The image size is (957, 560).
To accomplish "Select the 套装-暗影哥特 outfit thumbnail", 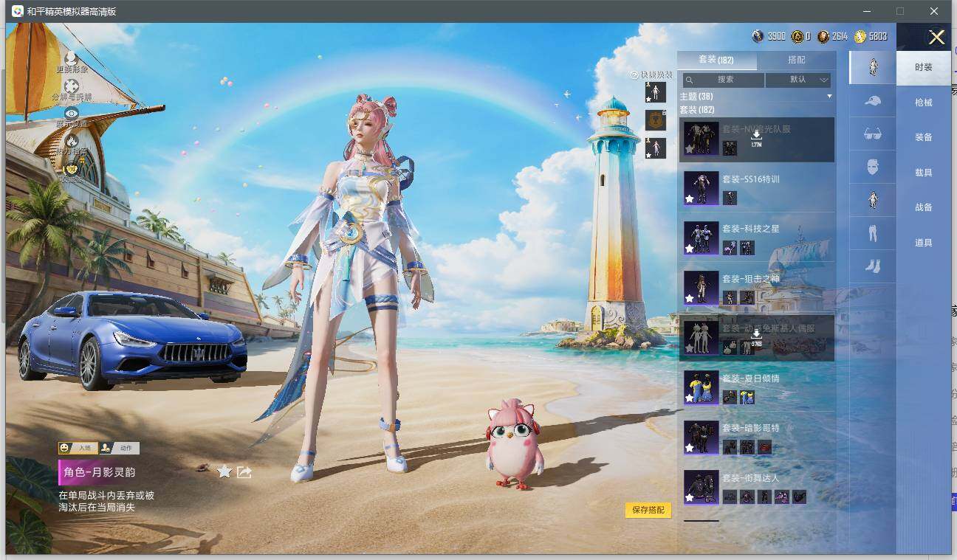I will 702,438.
